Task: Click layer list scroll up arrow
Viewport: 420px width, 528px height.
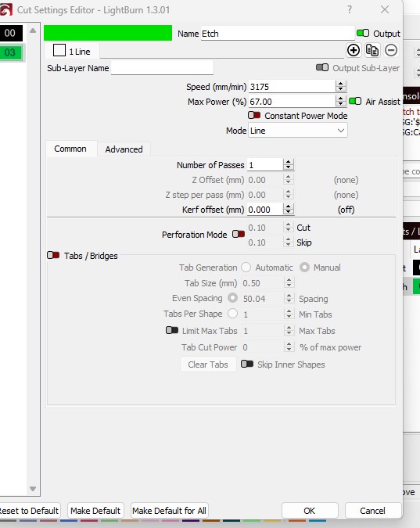Action: (x=33, y=31)
